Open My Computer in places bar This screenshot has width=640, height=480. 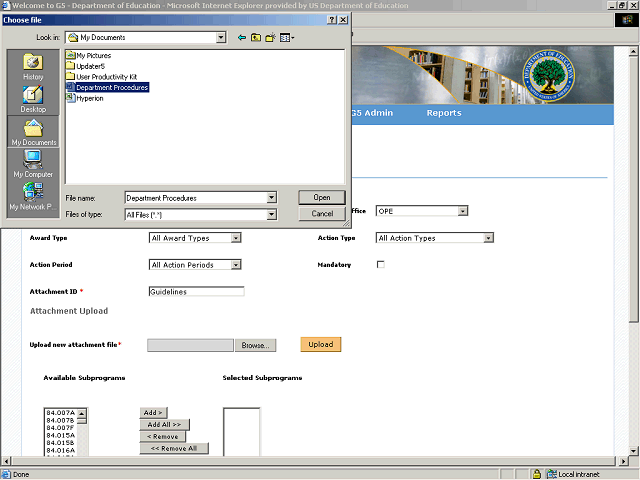pos(33,164)
